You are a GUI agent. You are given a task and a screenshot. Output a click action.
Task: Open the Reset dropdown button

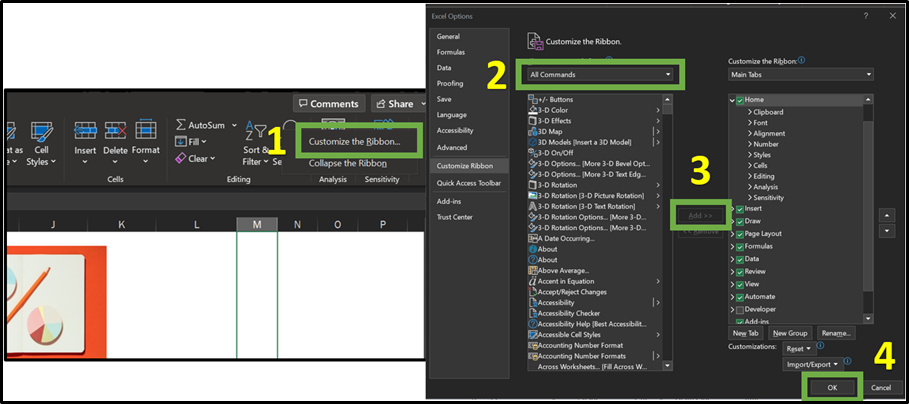799,349
